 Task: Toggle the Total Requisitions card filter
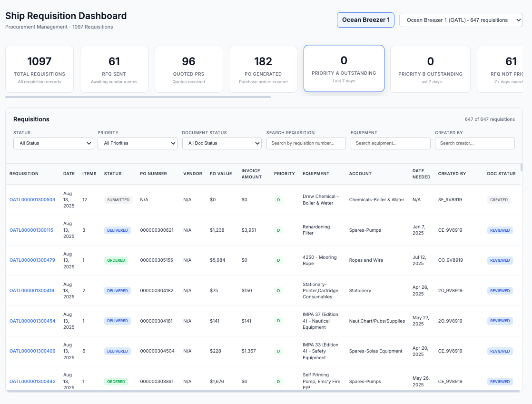(39, 69)
